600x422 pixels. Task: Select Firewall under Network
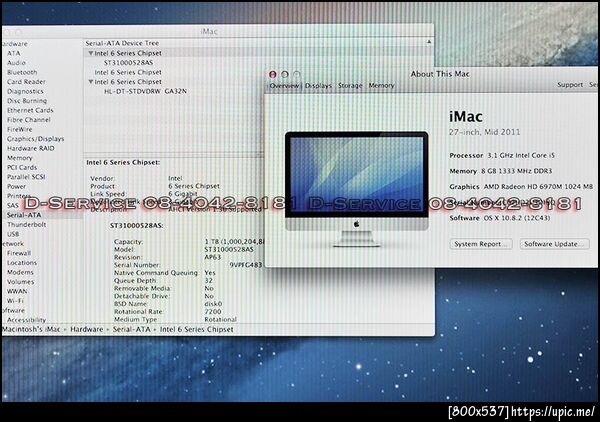[x=19, y=253]
